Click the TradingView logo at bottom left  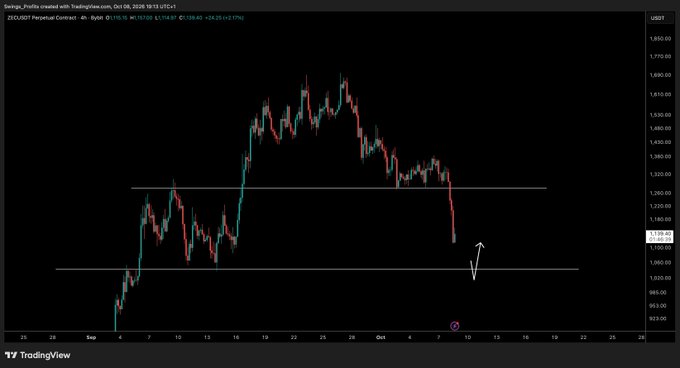(37, 355)
